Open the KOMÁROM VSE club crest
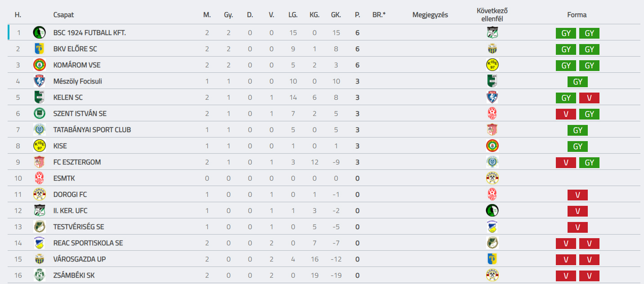Image resolution: width=644 pixels, height=284 pixels. 40,65
